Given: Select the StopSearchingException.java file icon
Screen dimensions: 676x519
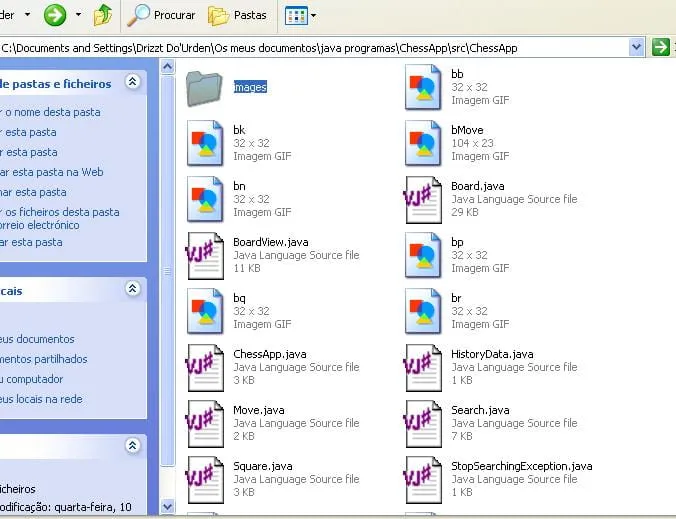Looking at the screenshot, I should click(x=422, y=480).
